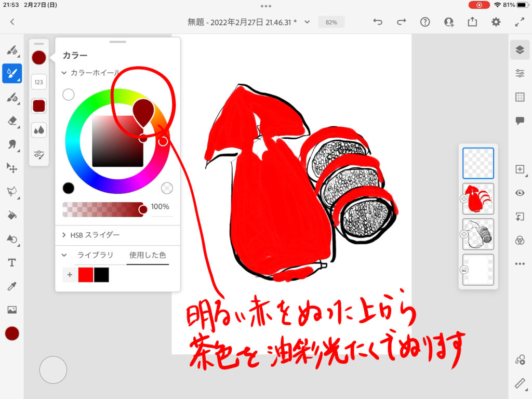532x399 pixels.
Task: Select the Eyedropper tool
Action: tap(12, 286)
